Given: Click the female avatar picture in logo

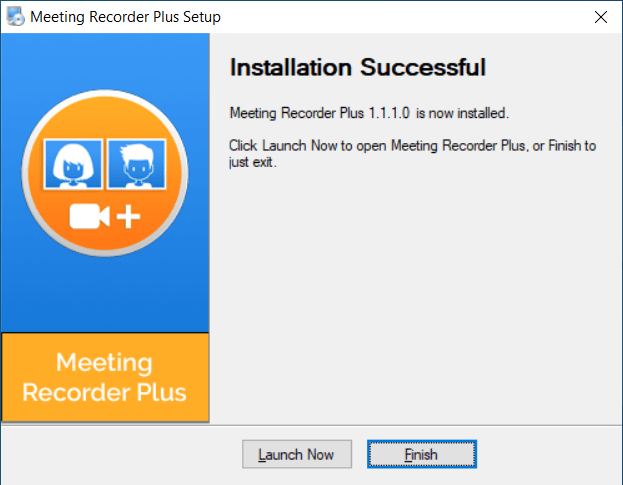Looking at the screenshot, I should click(73, 164).
